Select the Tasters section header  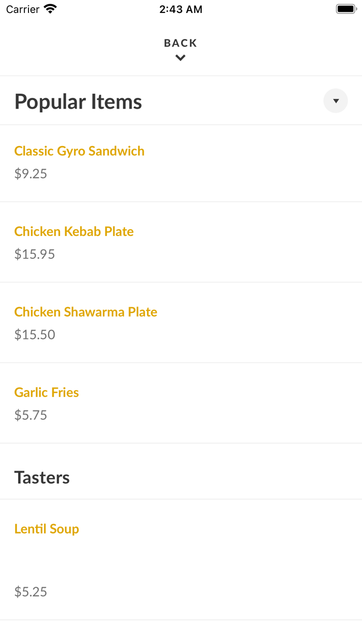coord(42,477)
